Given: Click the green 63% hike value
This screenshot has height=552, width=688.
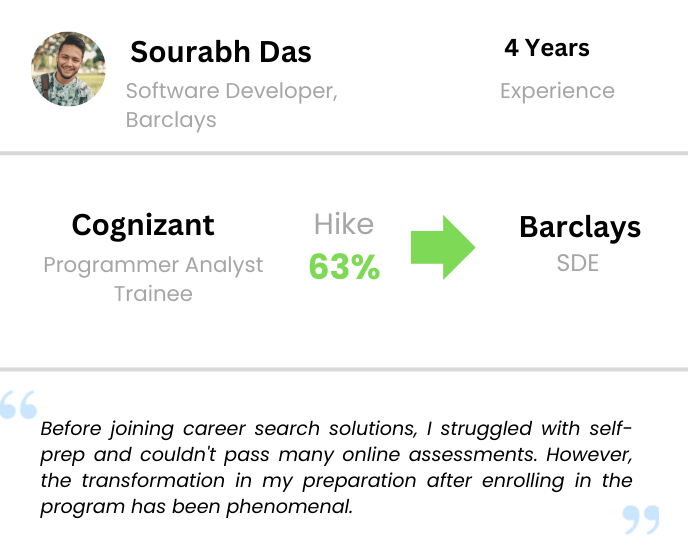Looking at the screenshot, I should [344, 267].
